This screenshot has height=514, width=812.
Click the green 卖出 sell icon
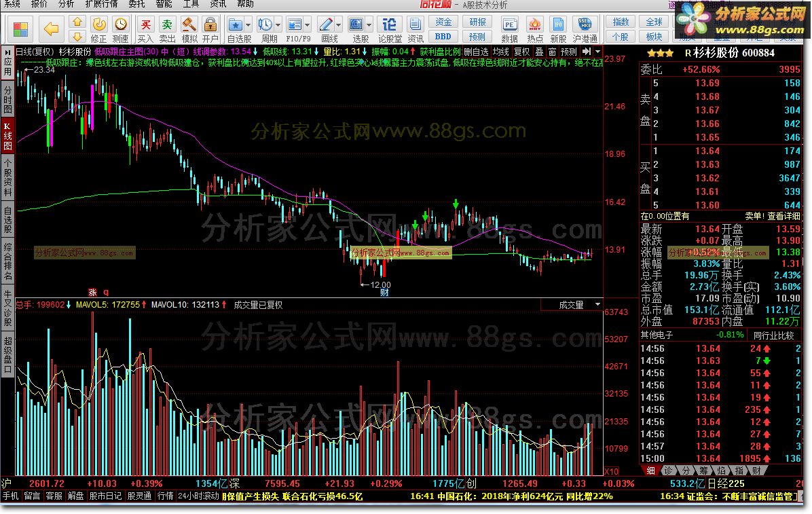167,24
